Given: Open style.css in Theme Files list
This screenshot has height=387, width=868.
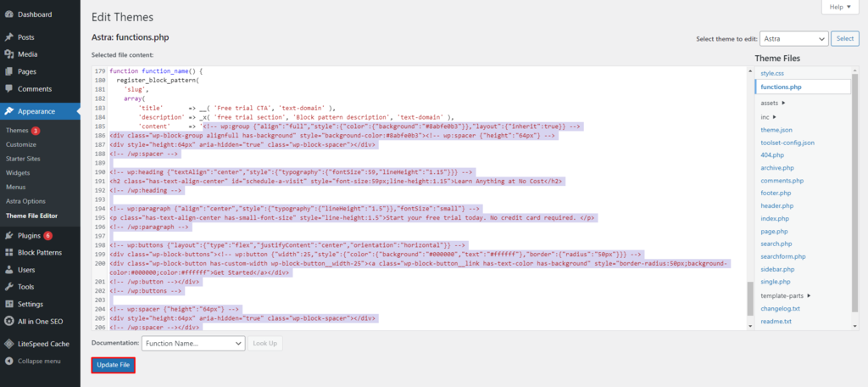Looking at the screenshot, I should [x=772, y=74].
